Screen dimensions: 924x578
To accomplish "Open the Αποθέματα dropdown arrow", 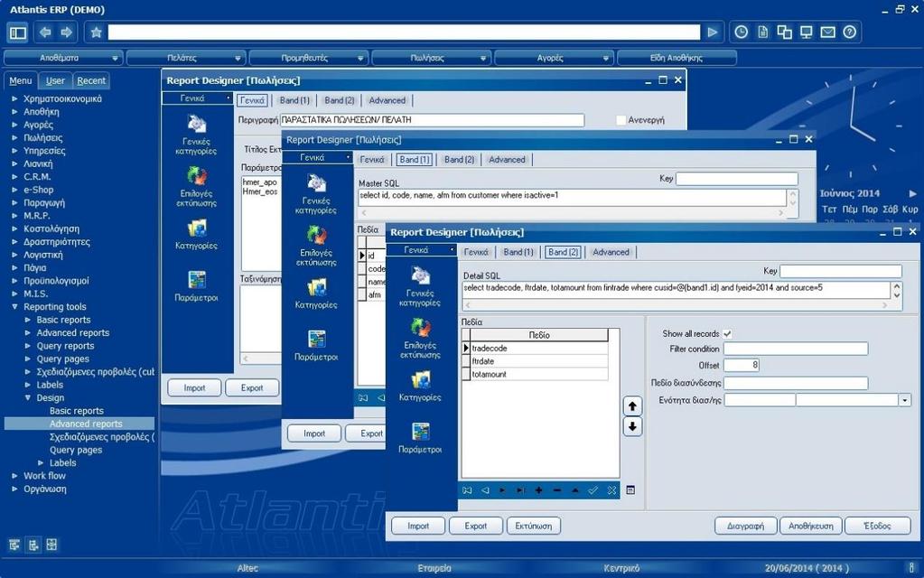I will click(x=115, y=59).
